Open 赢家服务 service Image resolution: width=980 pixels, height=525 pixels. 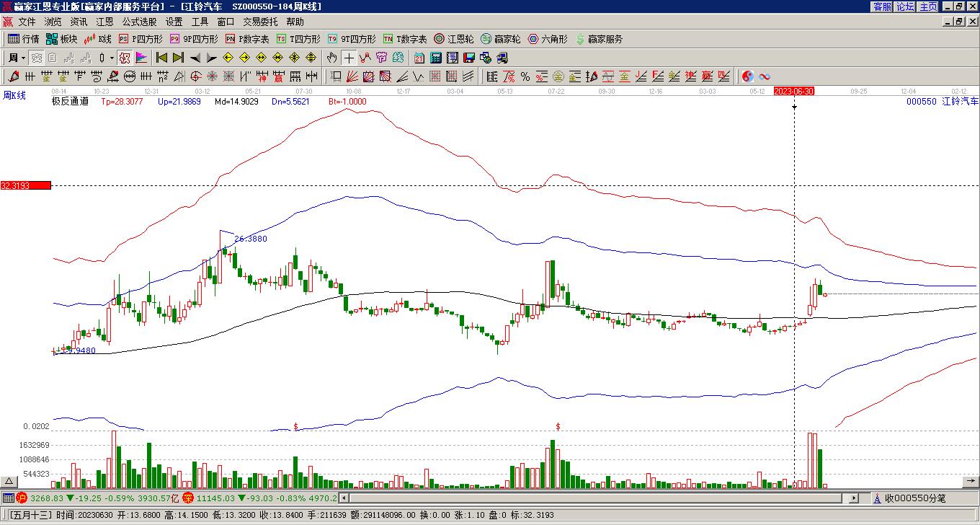(x=599, y=39)
